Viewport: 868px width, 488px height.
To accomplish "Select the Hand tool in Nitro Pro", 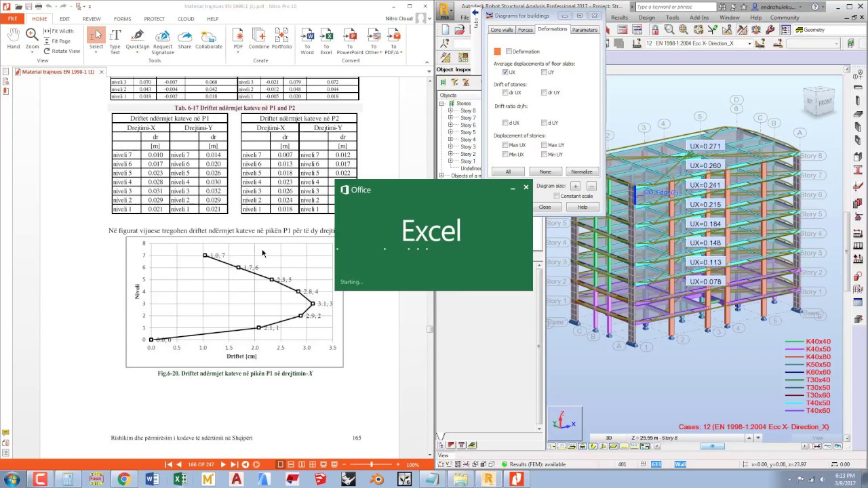I will click(14, 39).
